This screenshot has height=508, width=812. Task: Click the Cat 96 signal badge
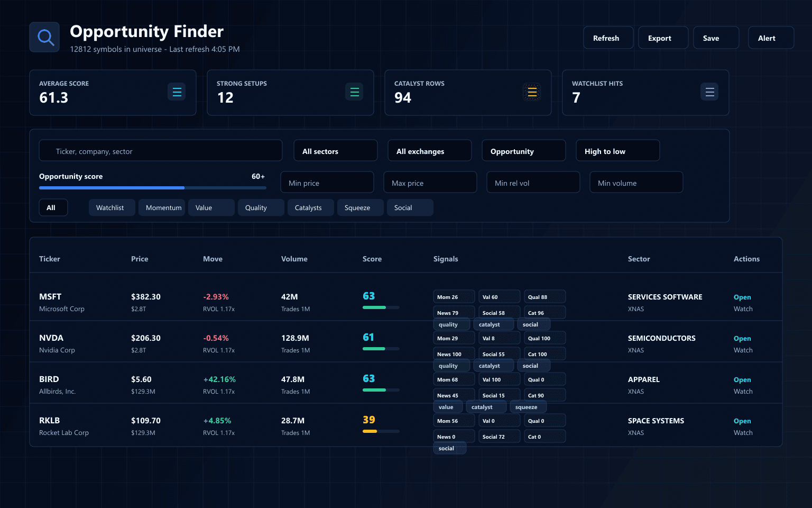tap(545, 313)
